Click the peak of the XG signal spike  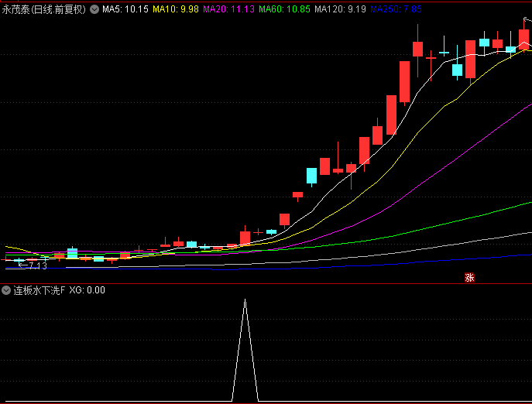tap(245, 300)
